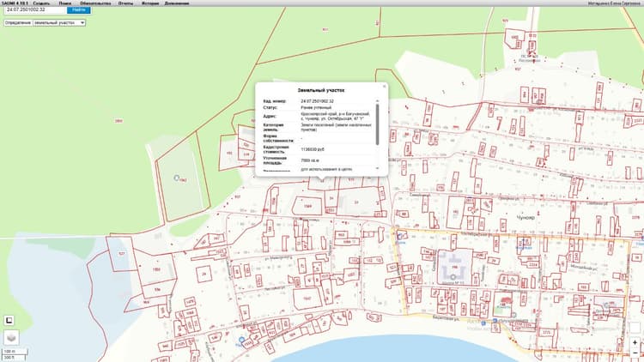
Task: Toggle the overview map square icon
Action: click(x=9, y=320)
